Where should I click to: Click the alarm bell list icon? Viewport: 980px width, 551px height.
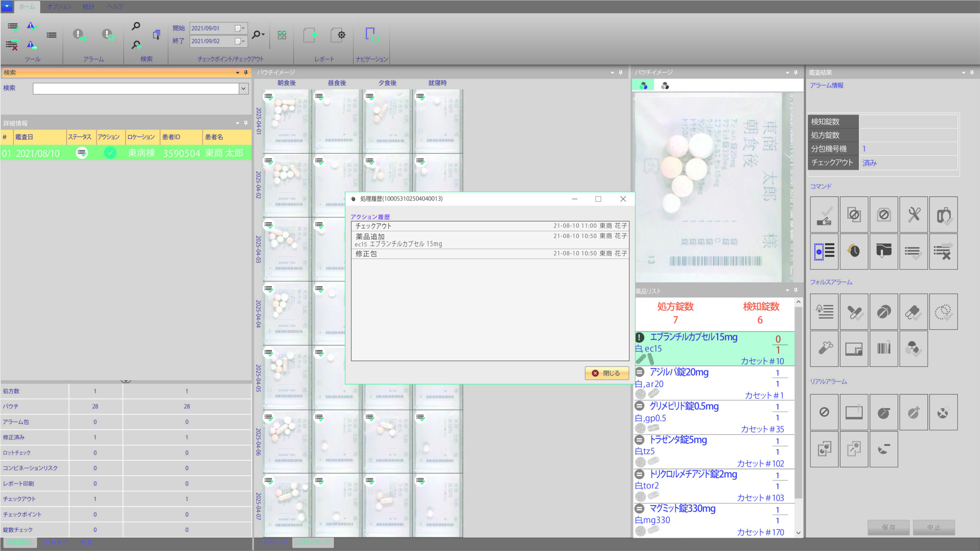click(824, 312)
